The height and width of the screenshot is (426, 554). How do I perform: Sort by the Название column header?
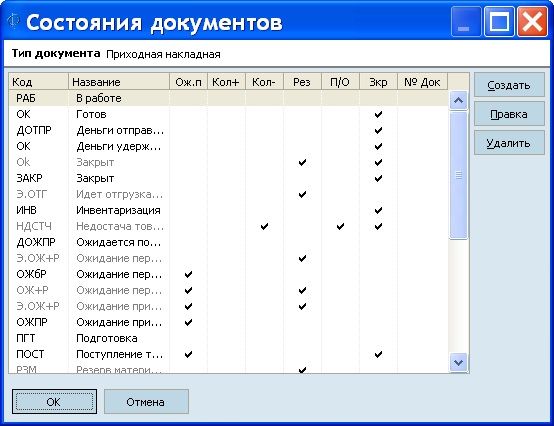tap(119, 82)
